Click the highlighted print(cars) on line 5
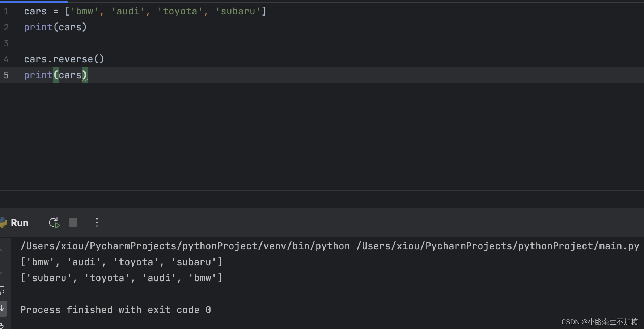Image resolution: width=644 pixels, height=329 pixels. 56,75
